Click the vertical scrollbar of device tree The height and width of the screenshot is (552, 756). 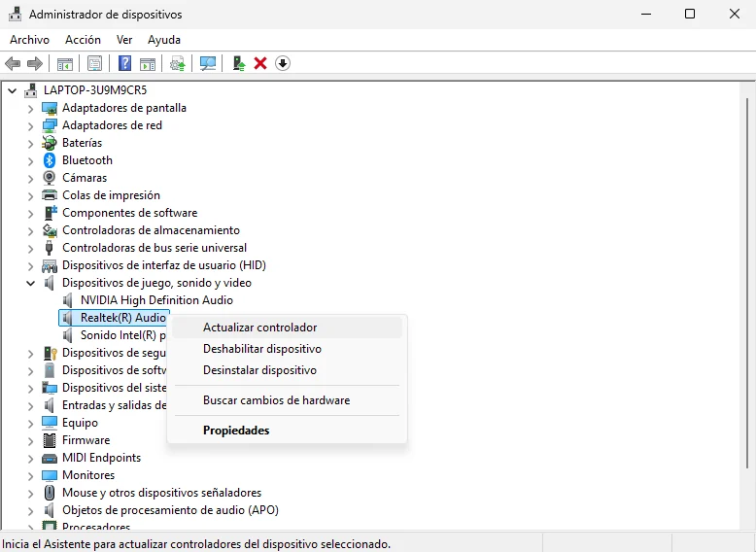[747, 284]
